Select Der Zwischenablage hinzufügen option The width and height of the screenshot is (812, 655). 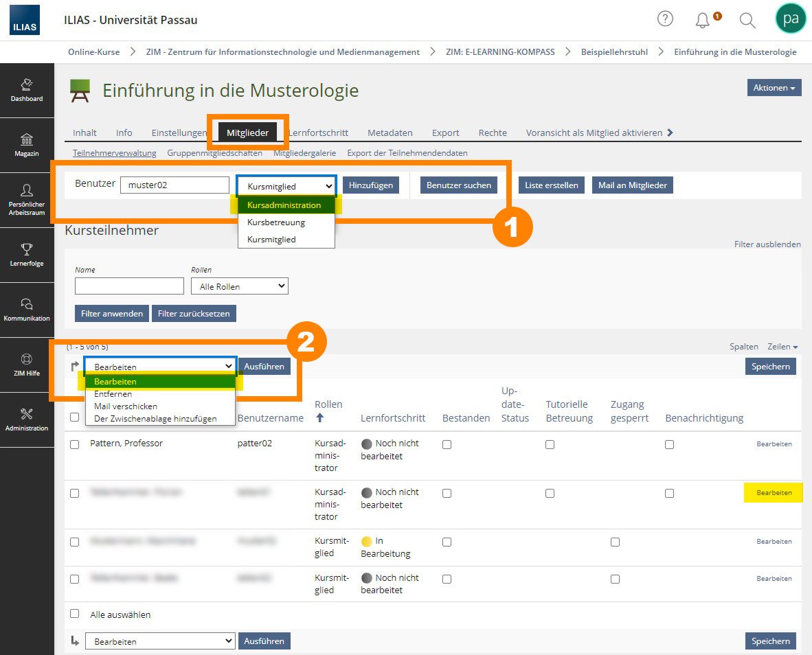(x=160, y=419)
